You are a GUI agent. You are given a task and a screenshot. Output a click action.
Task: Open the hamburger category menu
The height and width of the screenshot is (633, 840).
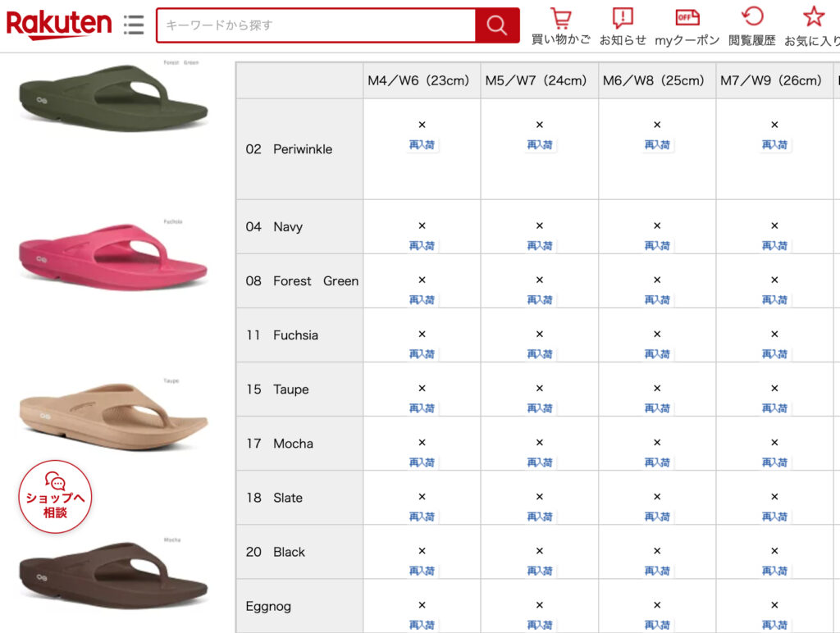pos(134,25)
